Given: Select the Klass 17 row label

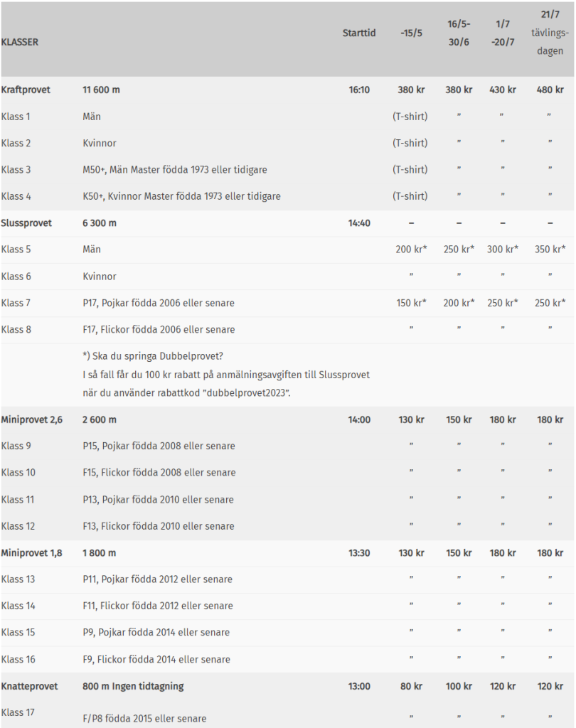Looking at the screenshot, I should pos(18,712).
